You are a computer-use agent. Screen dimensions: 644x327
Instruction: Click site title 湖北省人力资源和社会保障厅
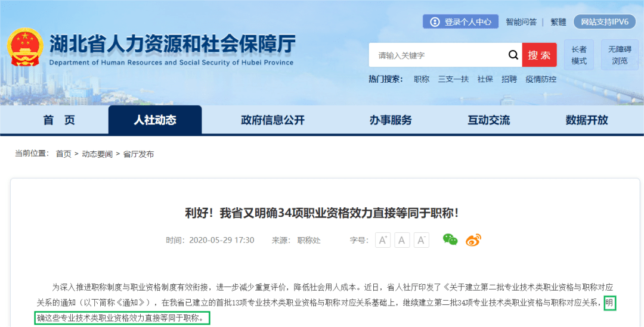[x=172, y=44]
